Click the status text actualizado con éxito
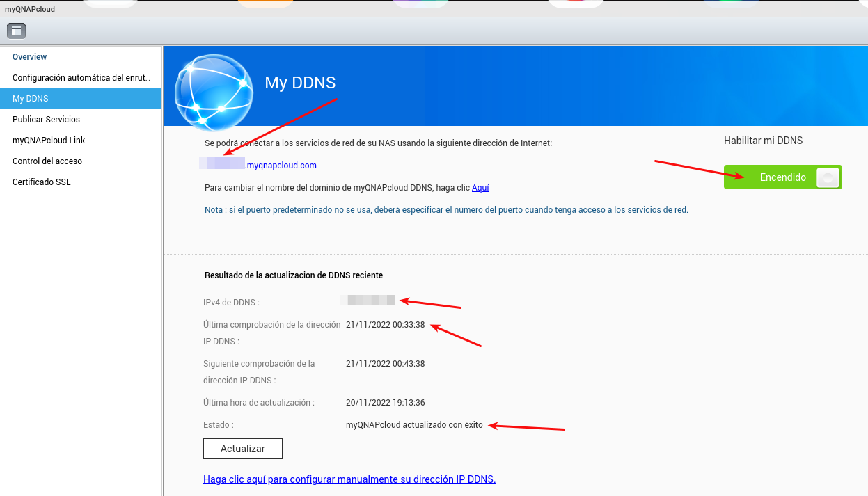 (x=414, y=425)
